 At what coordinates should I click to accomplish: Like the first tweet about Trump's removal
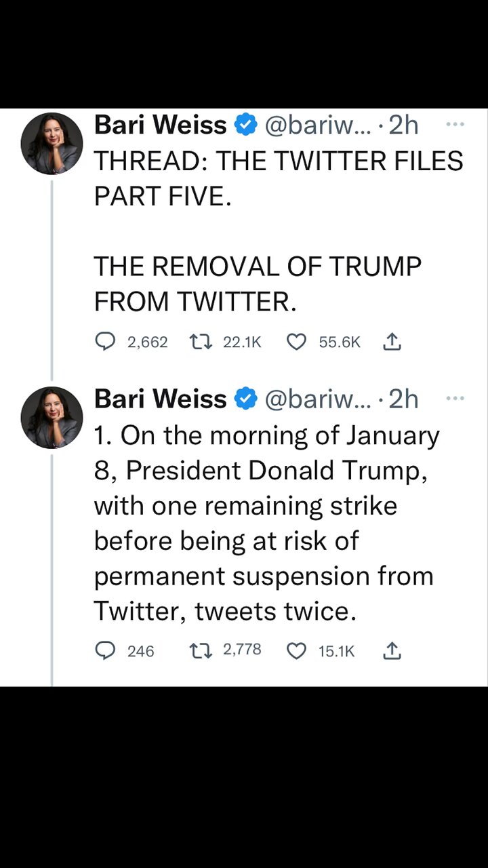tap(296, 342)
